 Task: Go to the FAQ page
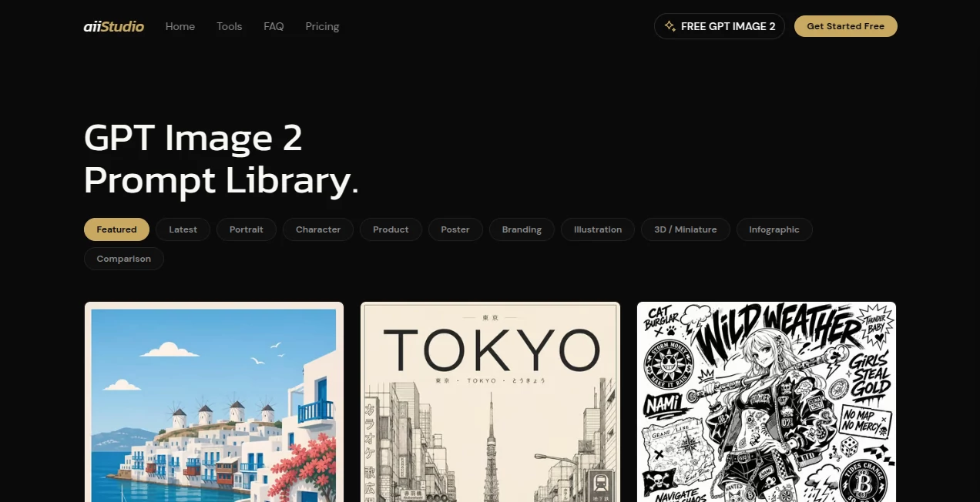pos(274,26)
